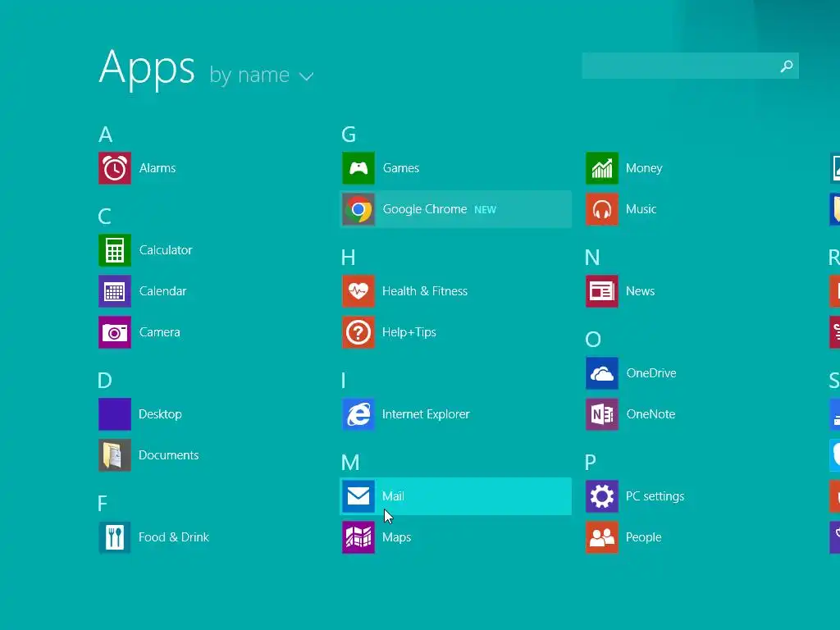
Task: Click the 'Calendar' app name
Action: click(163, 291)
